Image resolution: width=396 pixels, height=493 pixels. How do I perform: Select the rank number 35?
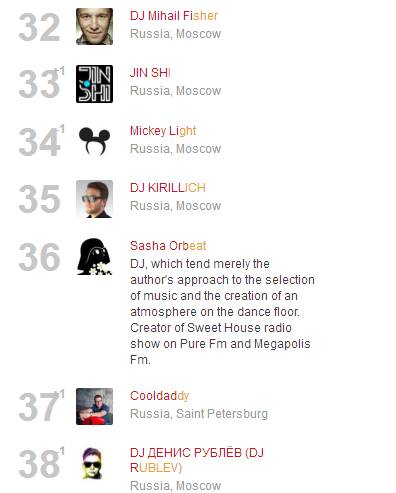click(x=39, y=199)
